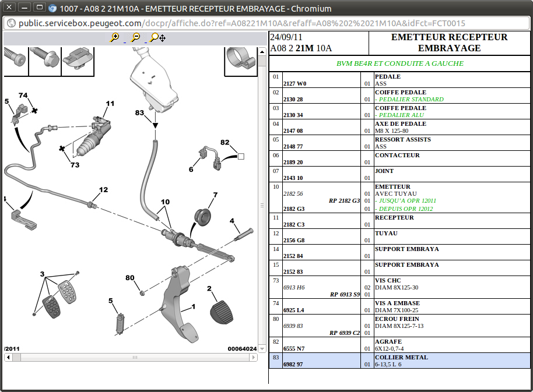Image resolution: width=533 pixels, height=392 pixels.
Task: Click part number 2130 28
Action: tap(293, 99)
